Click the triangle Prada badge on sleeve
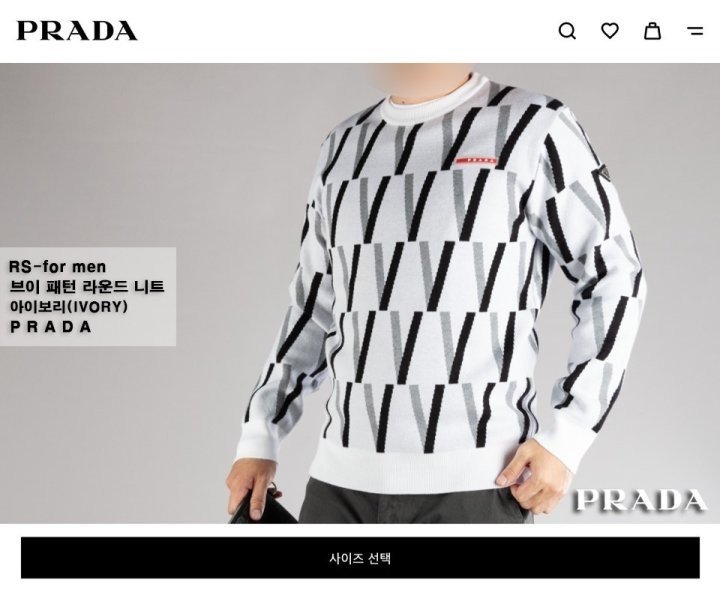Image resolution: width=720 pixels, height=592 pixels. [602, 175]
